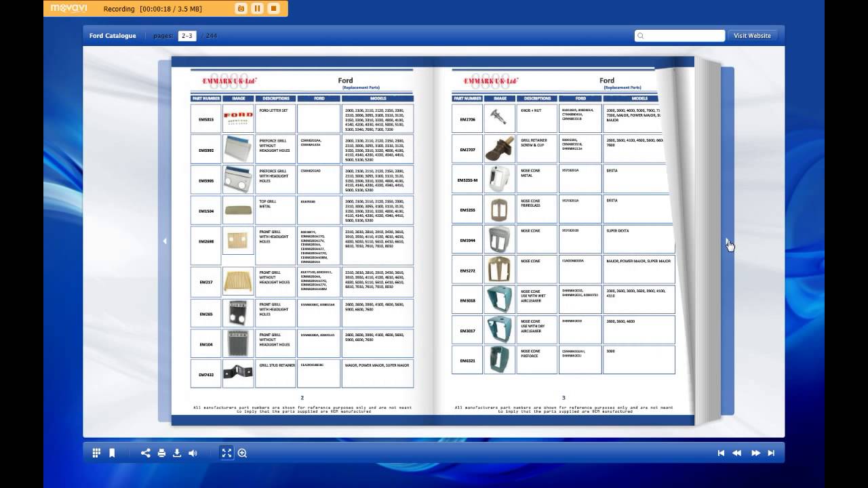The image size is (868, 488).
Task: Flip back using the left page arrow
Action: pyautogui.click(x=164, y=241)
